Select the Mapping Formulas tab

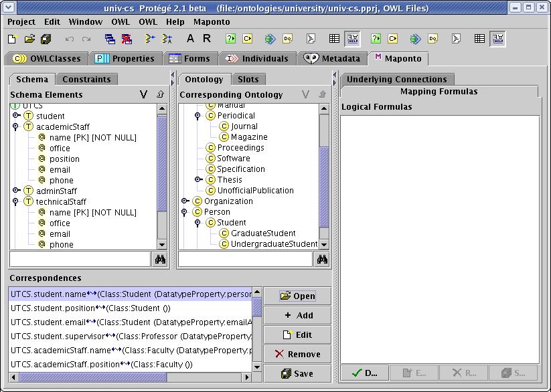439,92
